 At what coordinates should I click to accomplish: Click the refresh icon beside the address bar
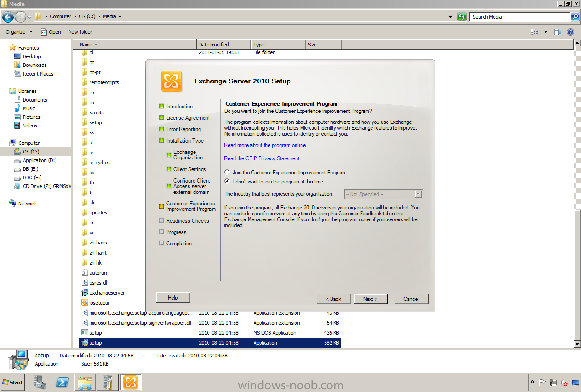coord(462,17)
